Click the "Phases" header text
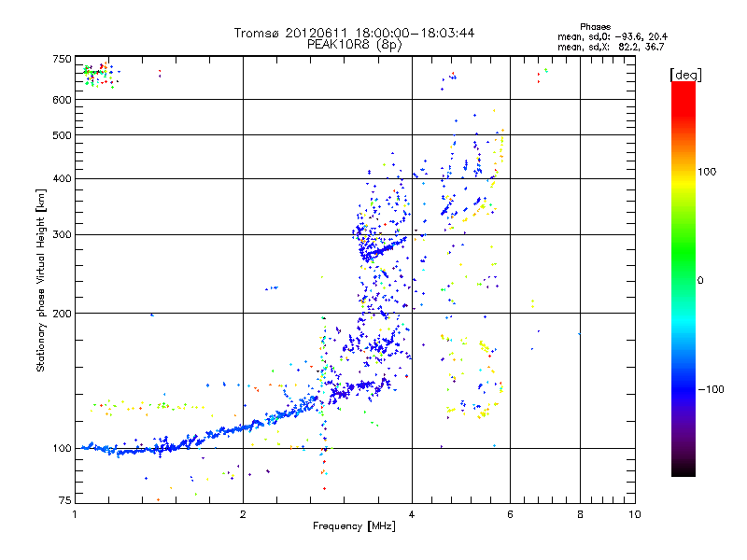This screenshot has height=560, width=747. pos(595,27)
